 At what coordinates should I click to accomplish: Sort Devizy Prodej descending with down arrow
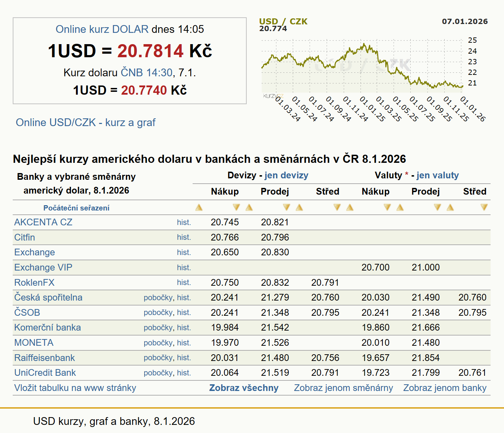click(286, 207)
